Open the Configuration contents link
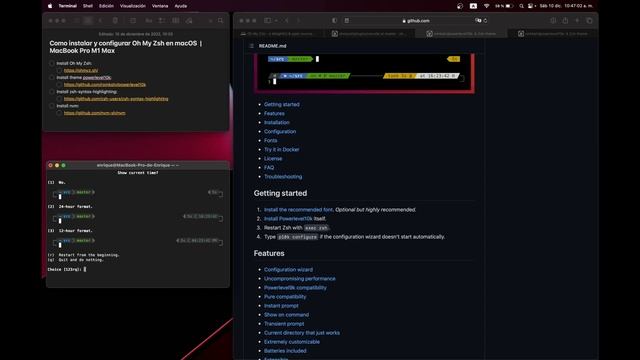Viewport: 640px width, 360px height. (280, 131)
